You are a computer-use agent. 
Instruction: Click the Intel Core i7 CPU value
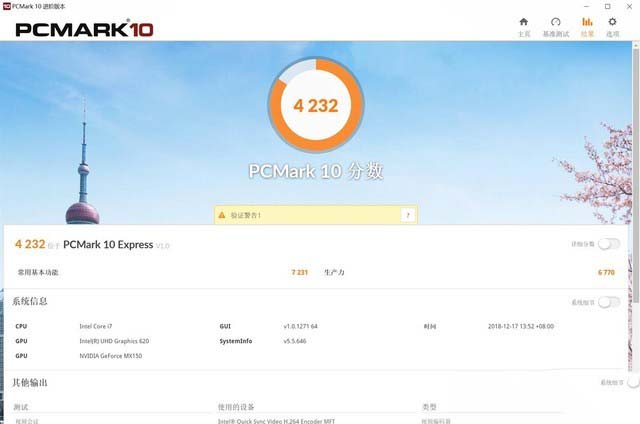click(96, 326)
